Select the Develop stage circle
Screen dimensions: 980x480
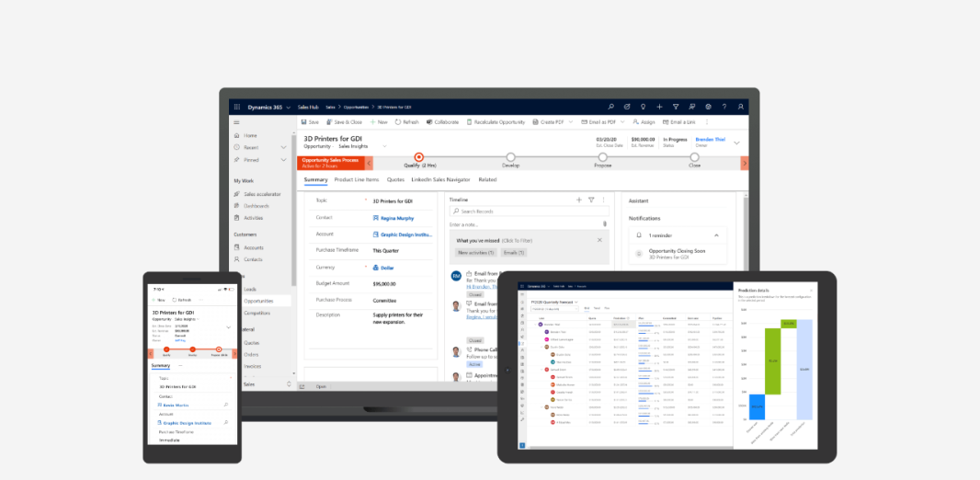tap(510, 157)
